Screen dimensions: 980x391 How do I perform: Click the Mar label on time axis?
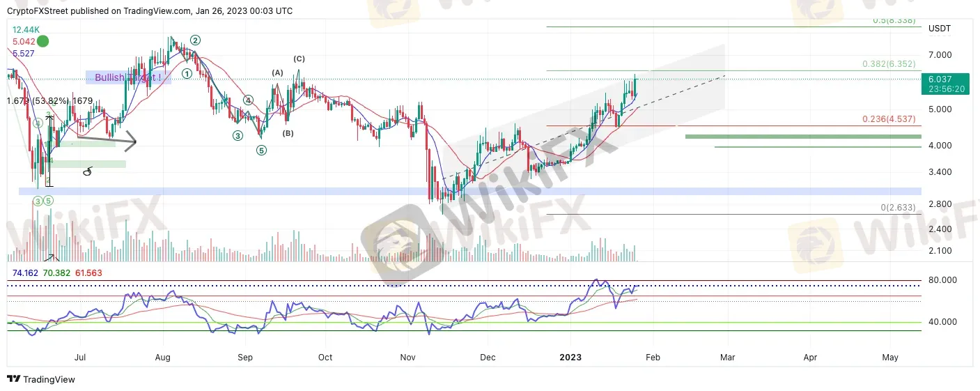727,358
